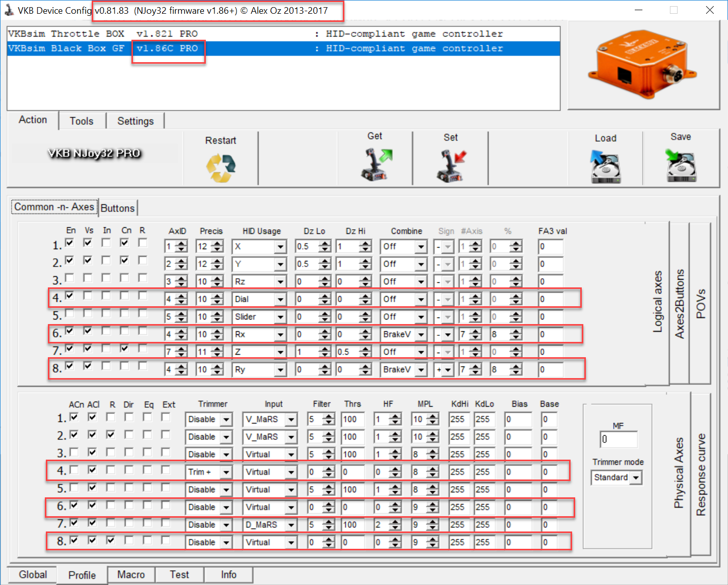Click the Save hard drive icon
728x585 pixels.
(681, 165)
